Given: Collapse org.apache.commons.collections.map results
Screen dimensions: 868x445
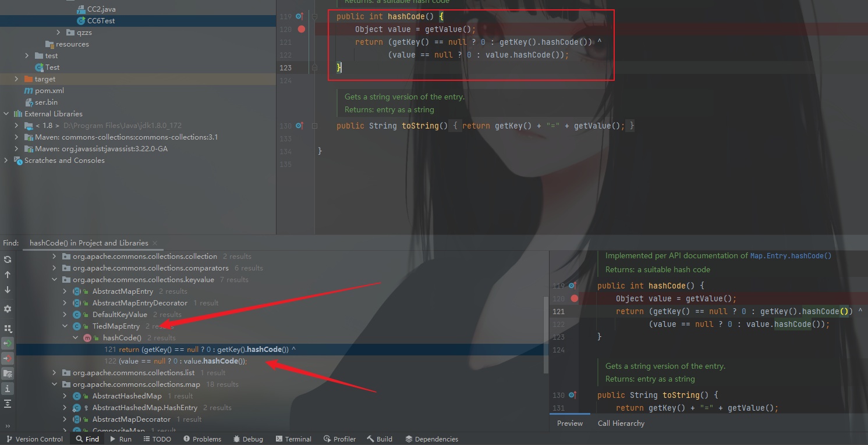Looking at the screenshot, I should pos(55,385).
